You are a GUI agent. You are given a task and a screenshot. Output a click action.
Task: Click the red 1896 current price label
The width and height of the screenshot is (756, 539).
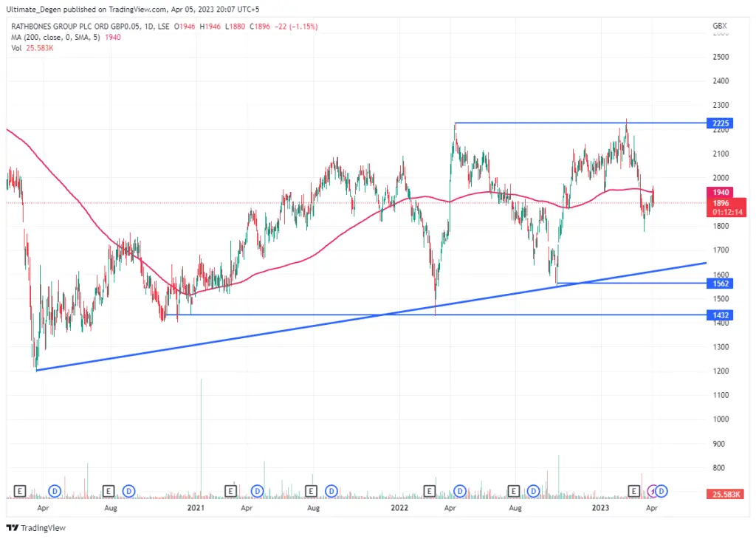pyautogui.click(x=726, y=207)
